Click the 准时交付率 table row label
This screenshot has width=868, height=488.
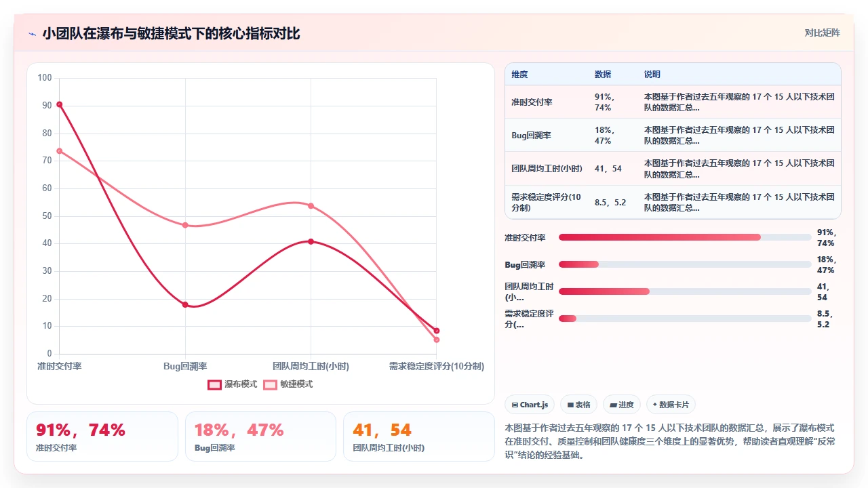pos(532,102)
